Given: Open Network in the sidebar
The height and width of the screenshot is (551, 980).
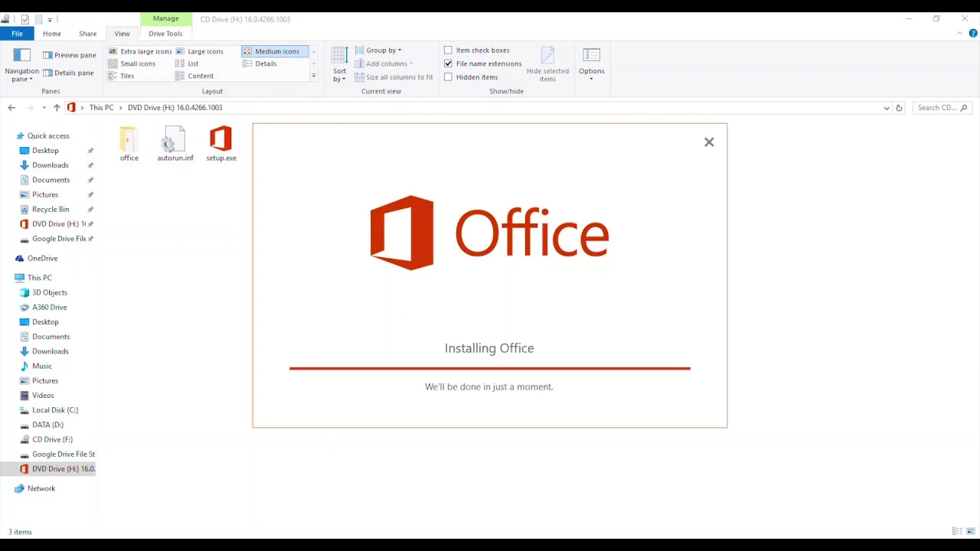Looking at the screenshot, I should pos(41,488).
